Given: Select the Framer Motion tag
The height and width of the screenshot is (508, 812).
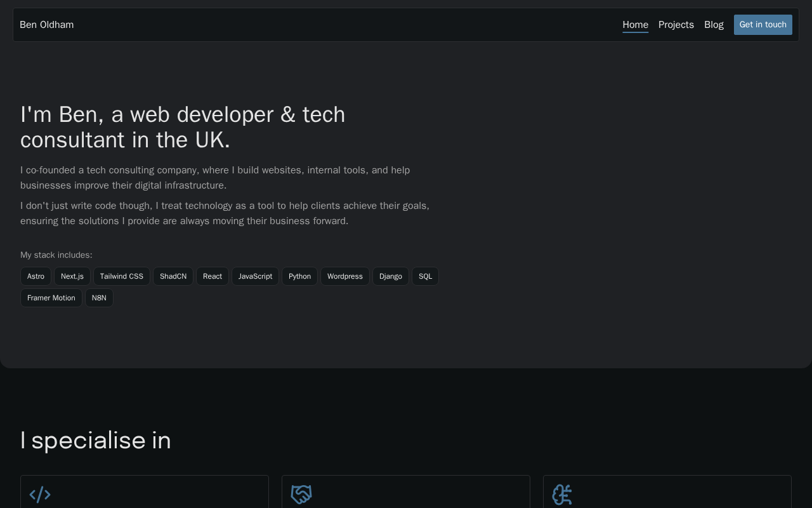Looking at the screenshot, I should click(51, 298).
